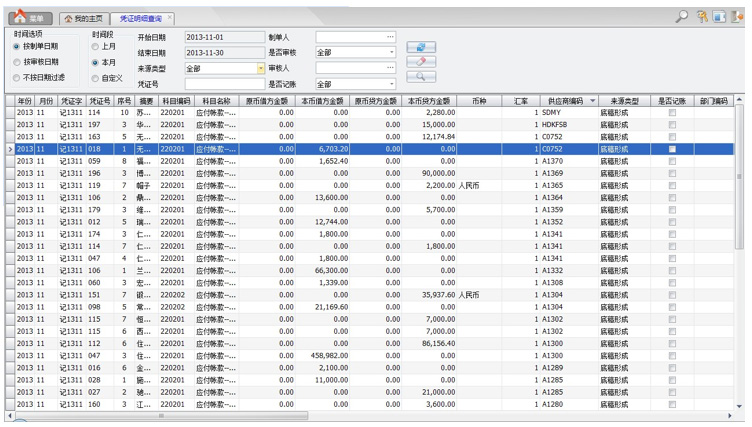Click the window layout icon at top right
752x427 pixels.
coord(719,17)
